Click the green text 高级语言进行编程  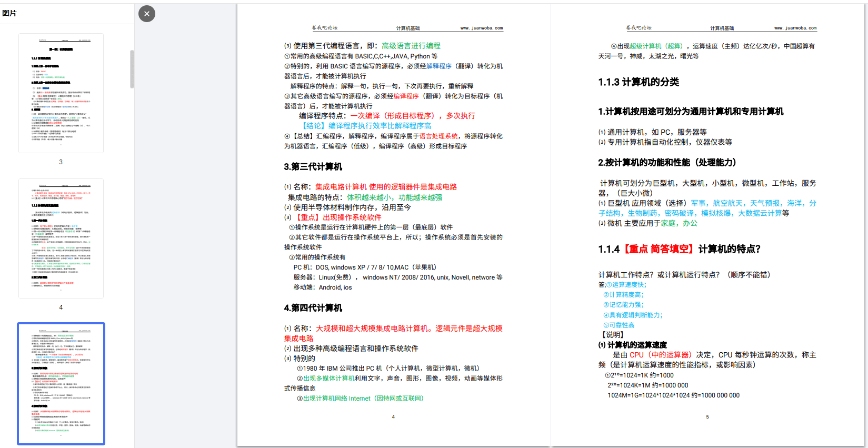(411, 46)
